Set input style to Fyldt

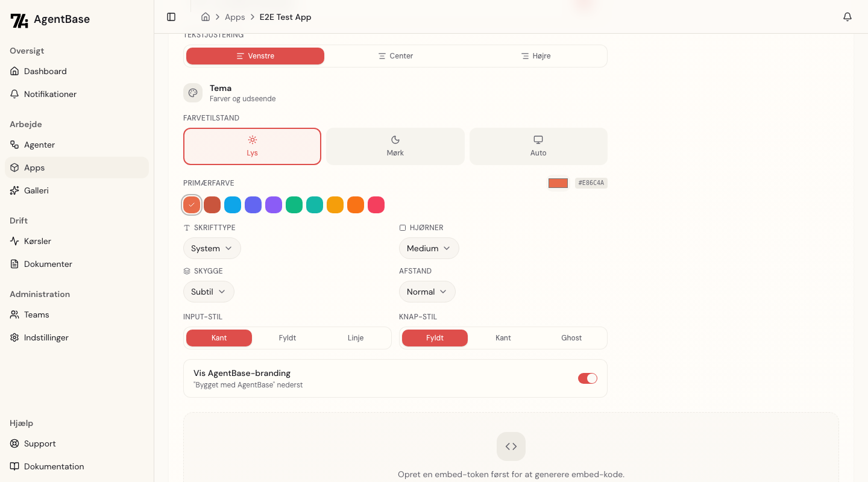(x=288, y=338)
